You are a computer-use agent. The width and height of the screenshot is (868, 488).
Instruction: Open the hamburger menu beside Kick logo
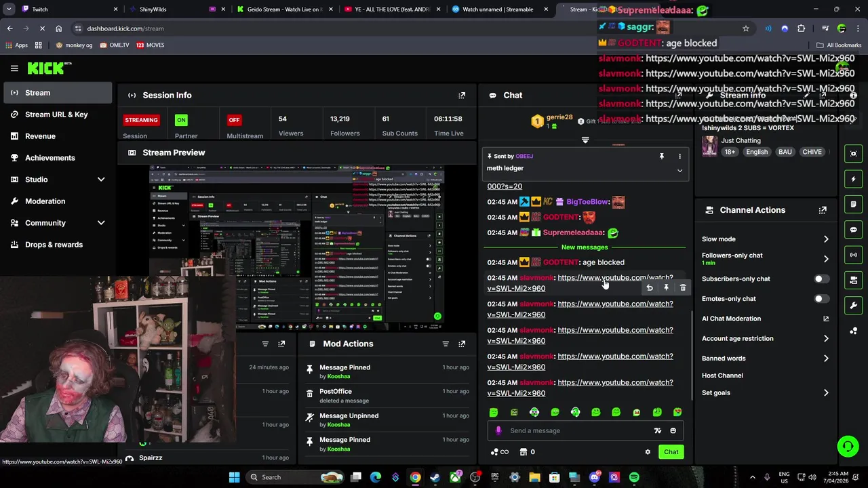pyautogui.click(x=14, y=68)
